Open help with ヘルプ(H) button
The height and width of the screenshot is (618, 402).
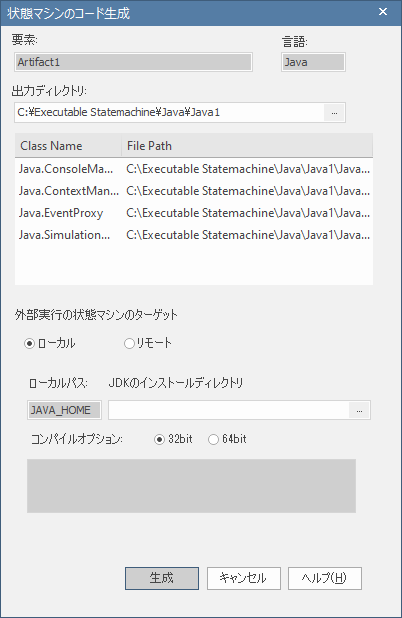tap(325, 578)
